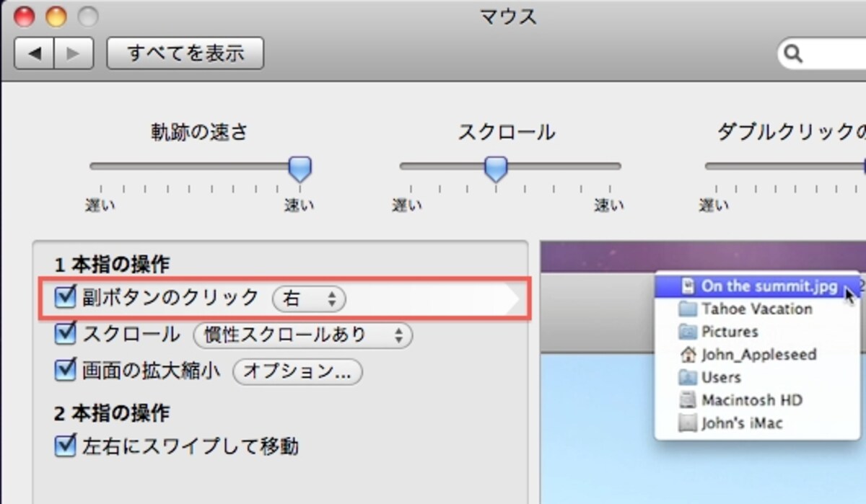
Task: Toggle the 画面の拡大縮小 checkbox
Action: click(x=66, y=371)
